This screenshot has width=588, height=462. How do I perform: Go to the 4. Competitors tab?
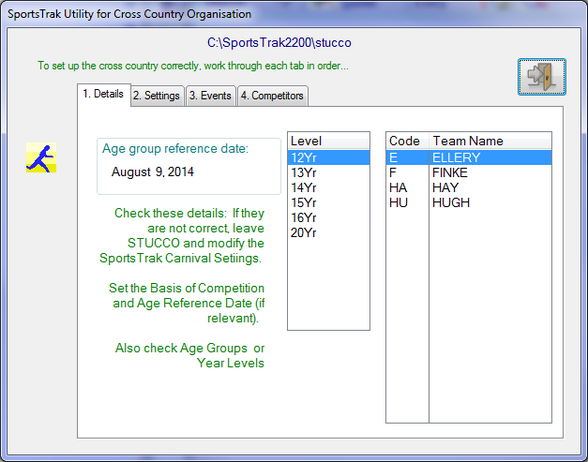[272, 96]
